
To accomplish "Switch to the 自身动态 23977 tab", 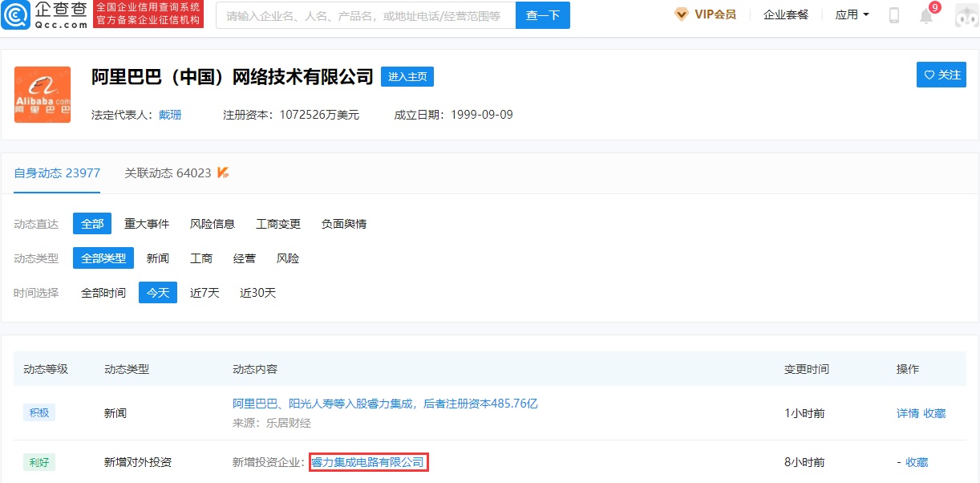I will click(57, 172).
